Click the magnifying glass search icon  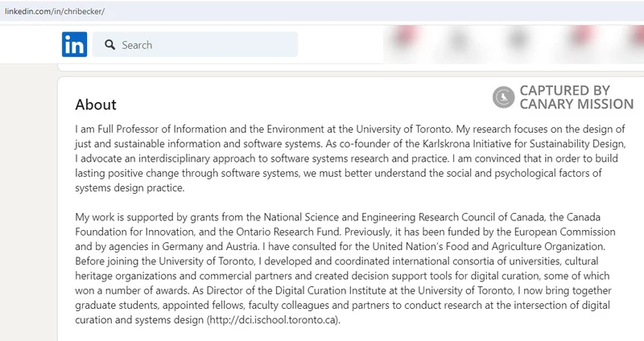(109, 45)
